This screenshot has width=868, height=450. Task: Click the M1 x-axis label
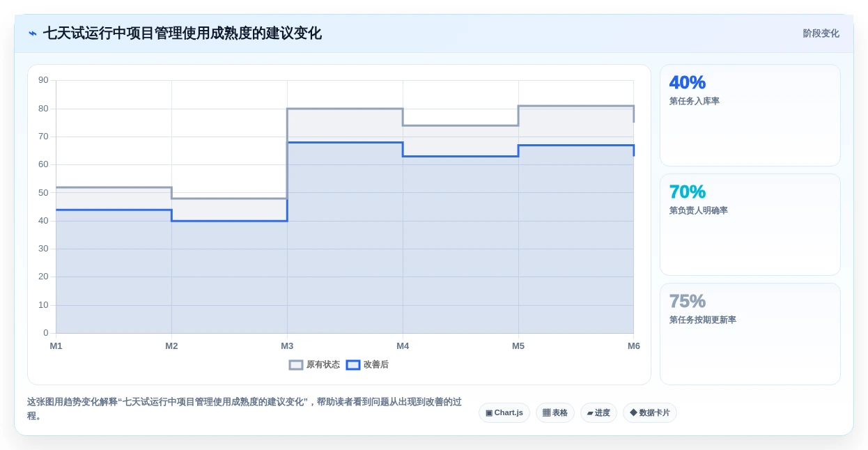[56, 346]
